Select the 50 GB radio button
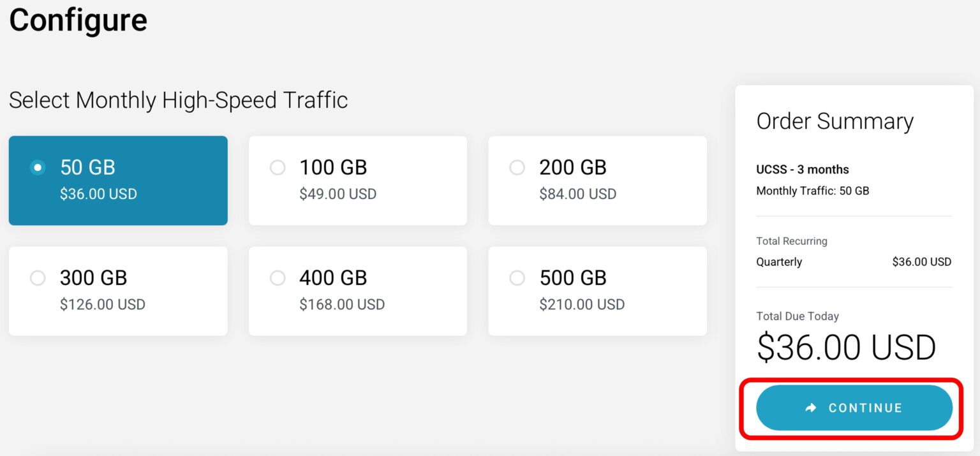Image resolution: width=980 pixels, height=456 pixels. tap(38, 168)
